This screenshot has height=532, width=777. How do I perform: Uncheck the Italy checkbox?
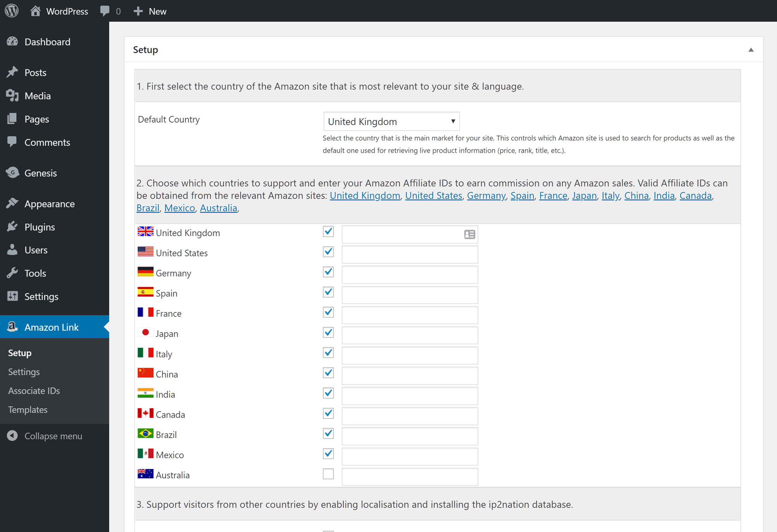328,353
